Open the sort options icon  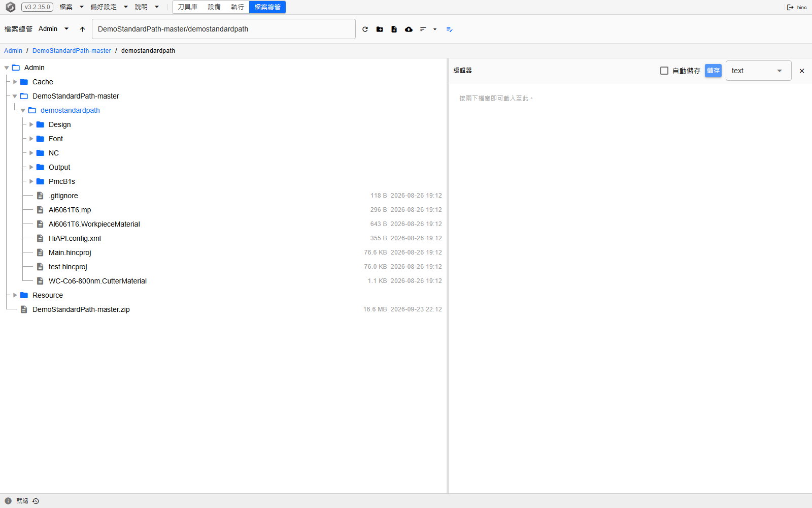click(x=423, y=29)
